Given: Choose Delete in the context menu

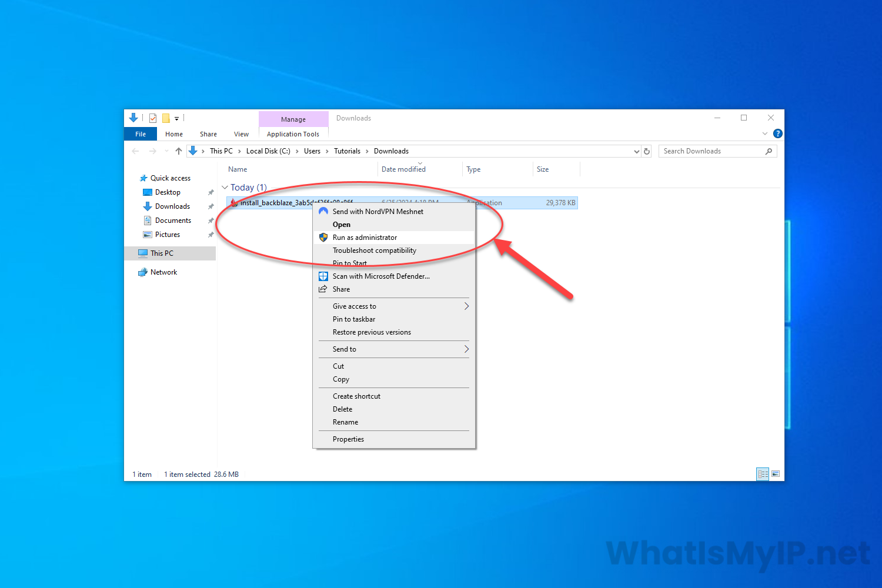Looking at the screenshot, I should click(394, 409).
